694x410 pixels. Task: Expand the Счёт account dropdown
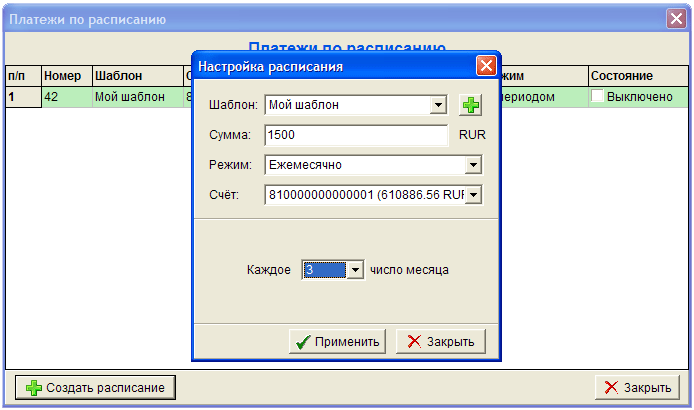click(474, 195)
